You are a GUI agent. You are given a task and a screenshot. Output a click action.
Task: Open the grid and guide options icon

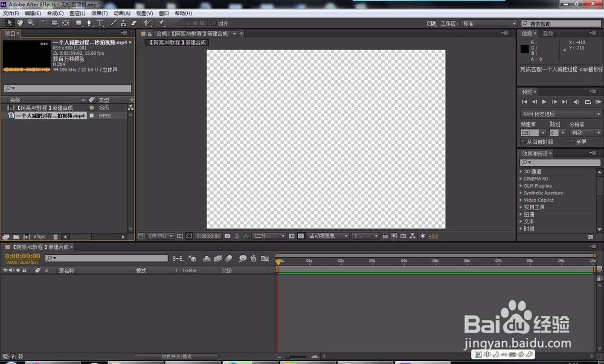pyautogui.click(x=180, y=236)
